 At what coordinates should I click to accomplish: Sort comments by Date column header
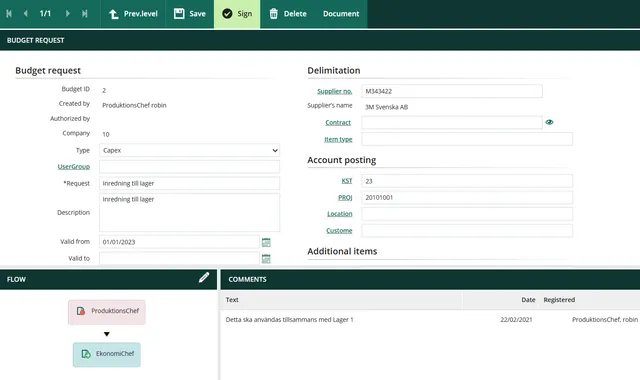(528, 300)
